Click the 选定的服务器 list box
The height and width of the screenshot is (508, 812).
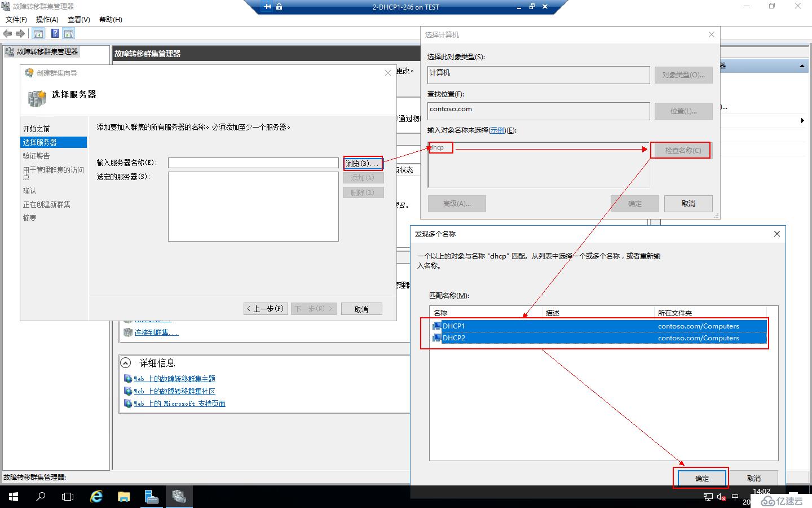click(253, 207)
